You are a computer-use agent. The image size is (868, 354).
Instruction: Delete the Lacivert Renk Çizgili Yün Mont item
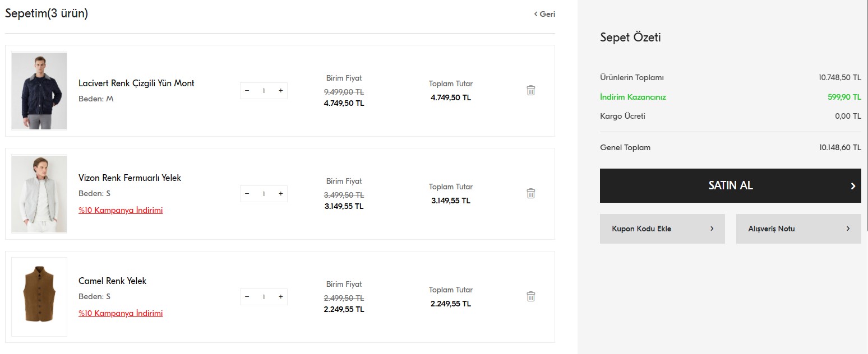click(531, 90)
